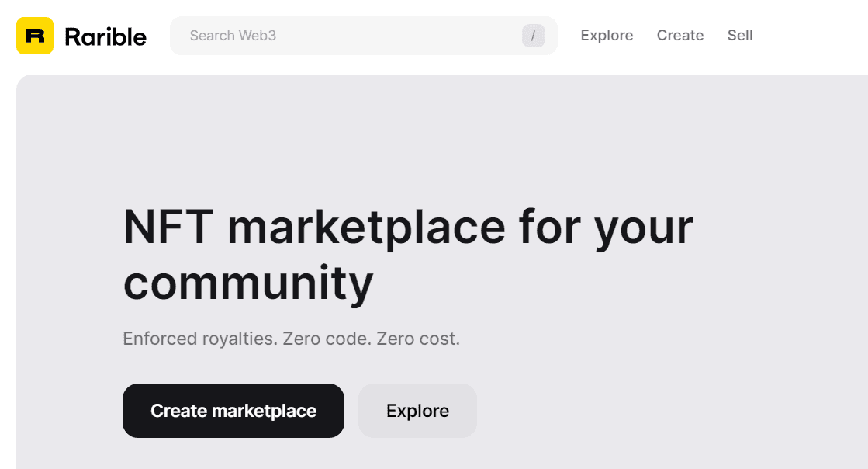Click "Zero code." in the tagline
The image size is (868, 469).
coord(327,339)
